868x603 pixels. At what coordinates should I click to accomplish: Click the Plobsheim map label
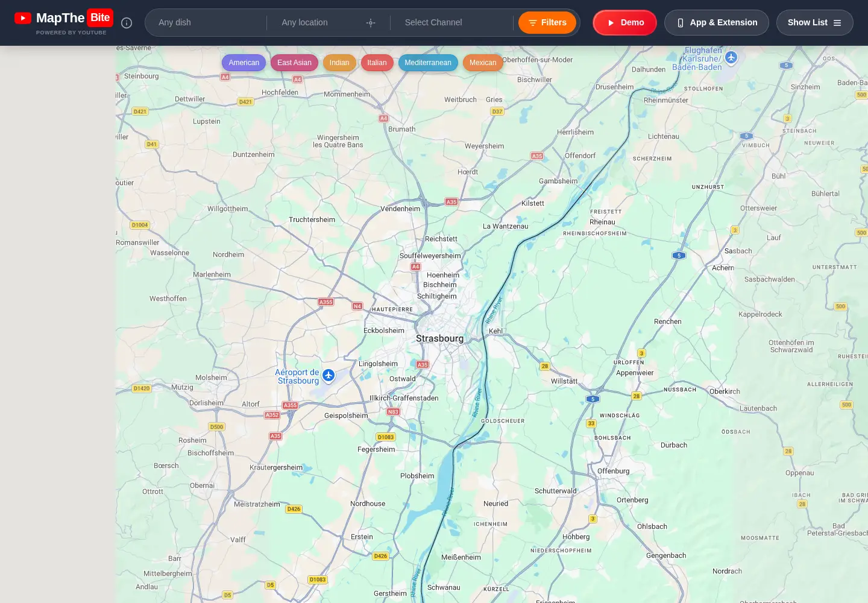[x=417, y=476]
